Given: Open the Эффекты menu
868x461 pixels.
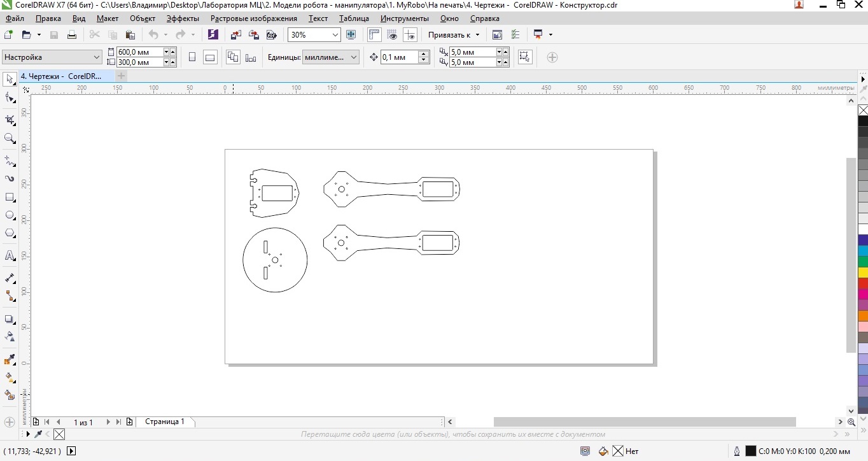Looking at the screenshot, I should pyautogui.click(x=183, y=18).
